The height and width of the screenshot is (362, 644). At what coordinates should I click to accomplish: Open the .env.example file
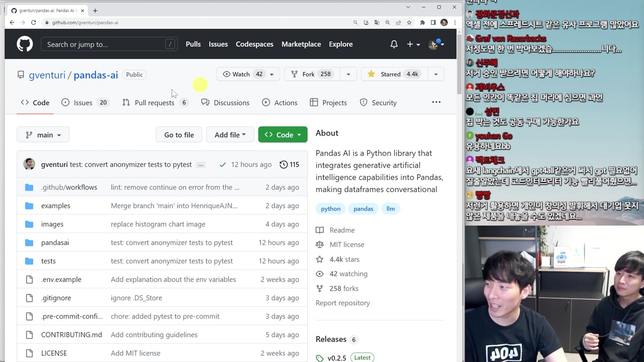click(61, 279)
